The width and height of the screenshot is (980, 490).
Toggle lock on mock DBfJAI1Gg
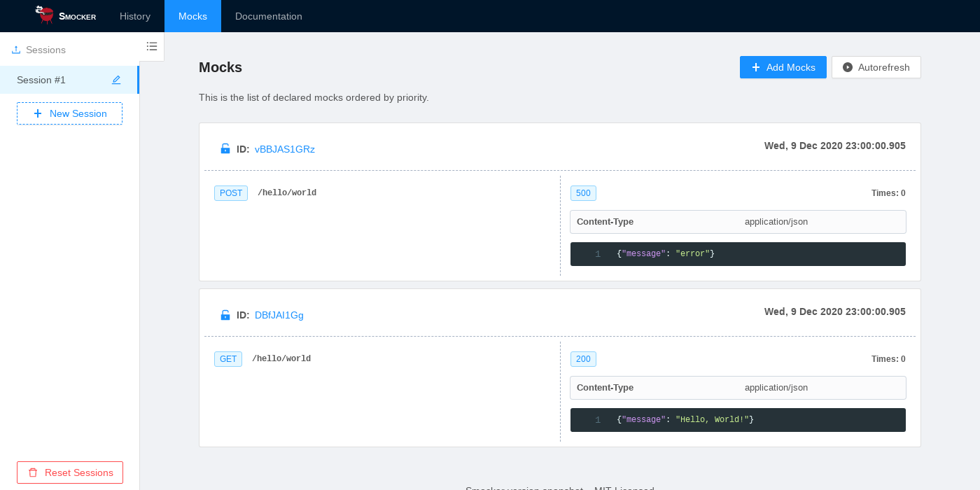tap(225, 315)
